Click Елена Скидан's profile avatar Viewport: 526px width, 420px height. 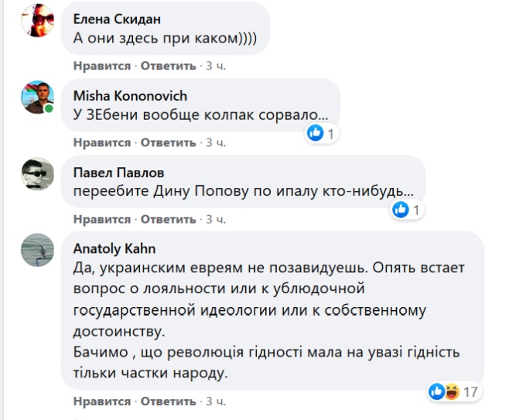(x=37, y=20)
